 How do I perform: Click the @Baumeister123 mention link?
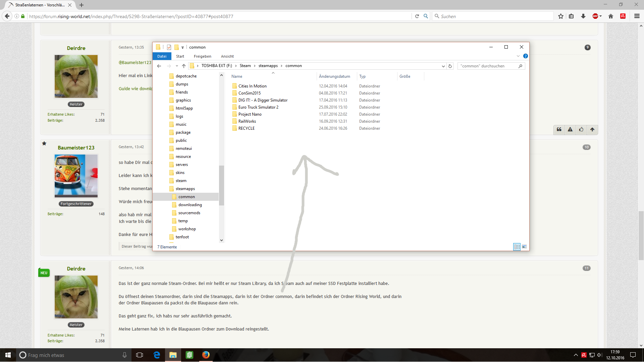point(135,62)
